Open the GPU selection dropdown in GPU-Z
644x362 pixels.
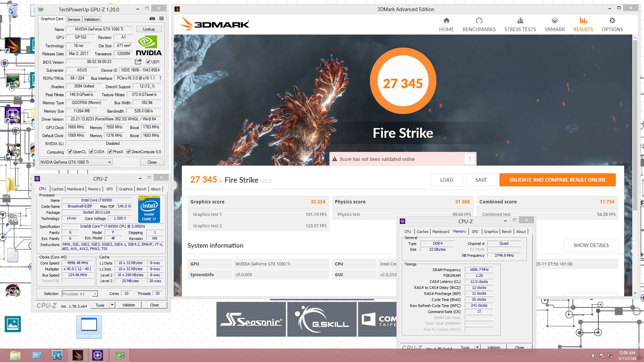tap(75, 162)
